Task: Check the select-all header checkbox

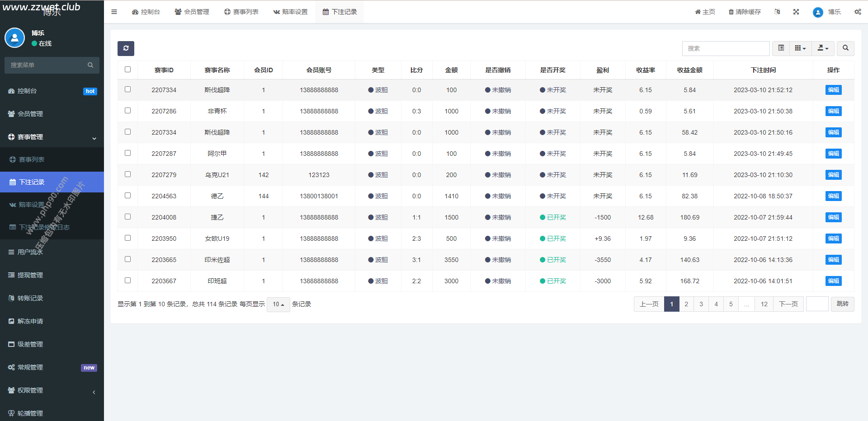Action: coord(127,70)
